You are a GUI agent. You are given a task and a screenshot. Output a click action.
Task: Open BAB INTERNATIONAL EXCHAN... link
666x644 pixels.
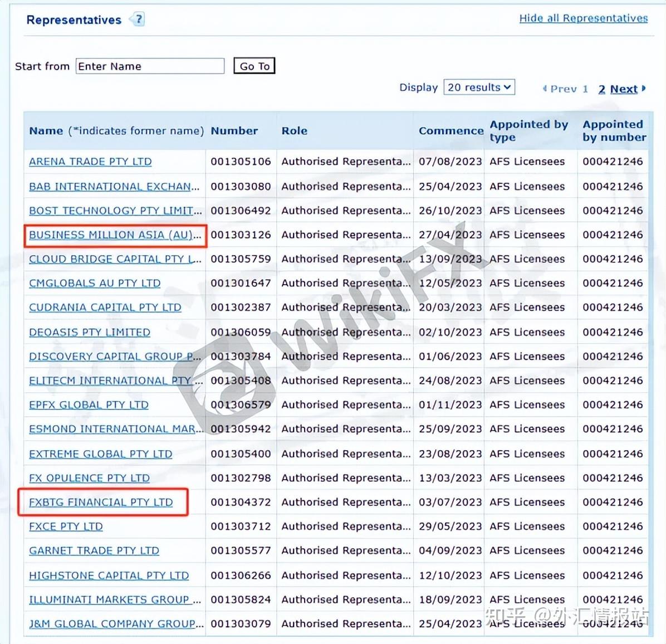coord(114,187)
